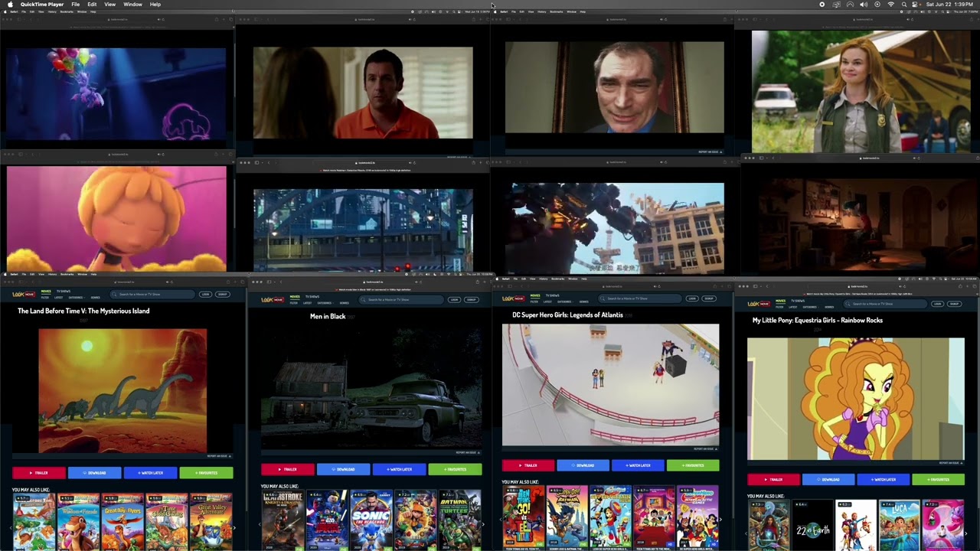Screen dimensions: 980x551
Task: Expand Categories dropdown in My Little Pony window
Action: click(812, 307)
